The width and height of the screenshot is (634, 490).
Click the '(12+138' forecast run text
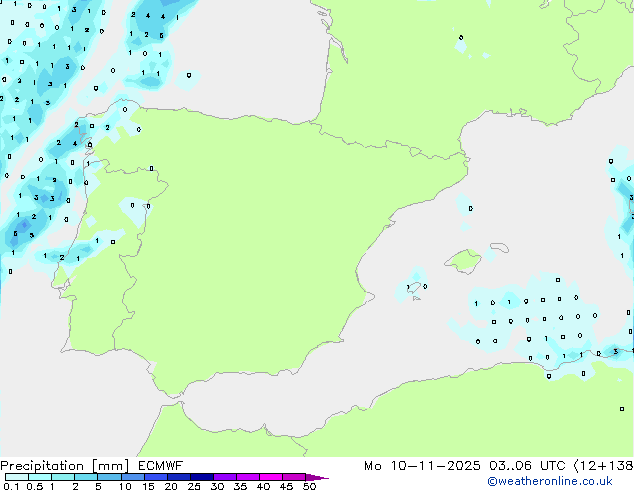[x=603, y=466]
